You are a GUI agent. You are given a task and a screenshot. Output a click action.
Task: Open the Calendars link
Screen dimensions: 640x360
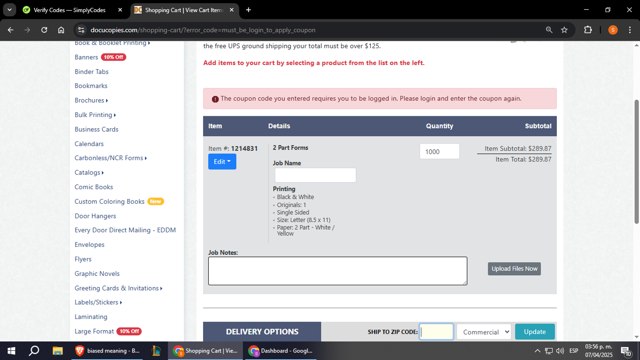click(89, 144)
